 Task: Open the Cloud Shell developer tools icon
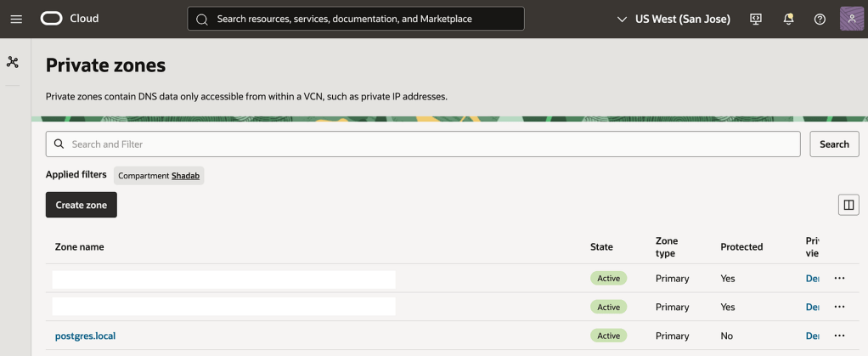coord(756,19)
